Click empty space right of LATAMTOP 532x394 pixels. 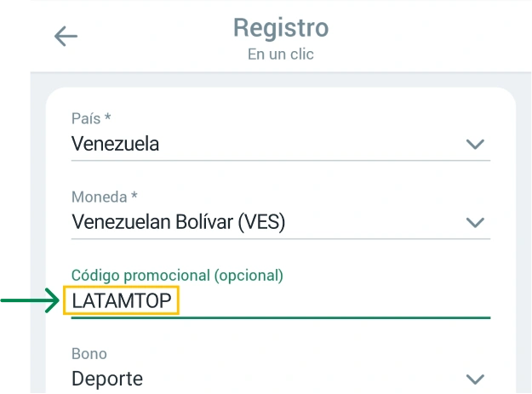340,300
